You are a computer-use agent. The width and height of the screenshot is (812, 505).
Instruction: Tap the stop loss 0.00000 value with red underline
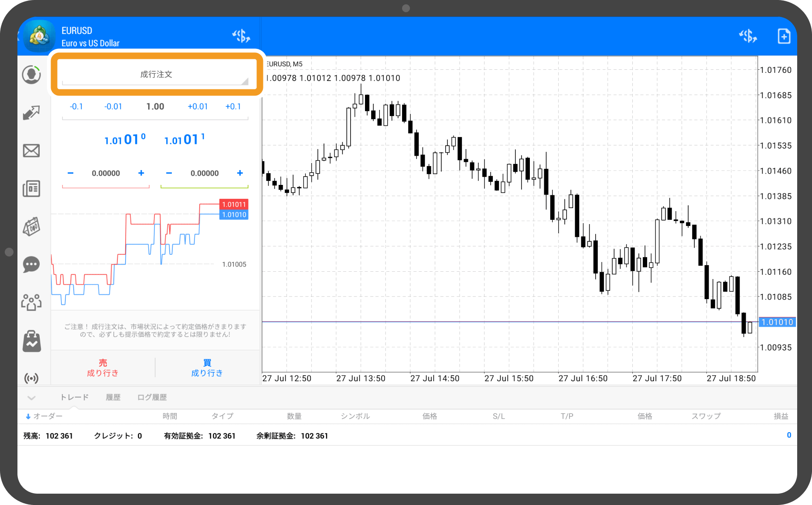point(106,174)
